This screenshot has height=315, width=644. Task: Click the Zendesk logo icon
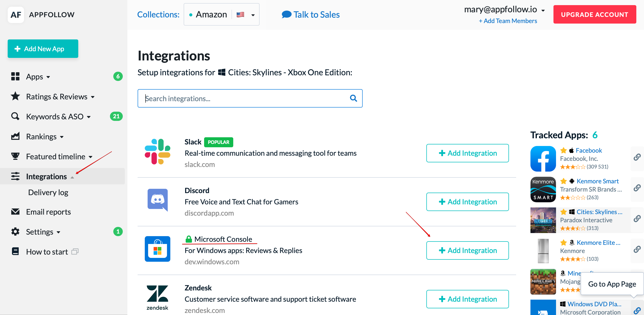pyautogui.click(x=158, y=298)
